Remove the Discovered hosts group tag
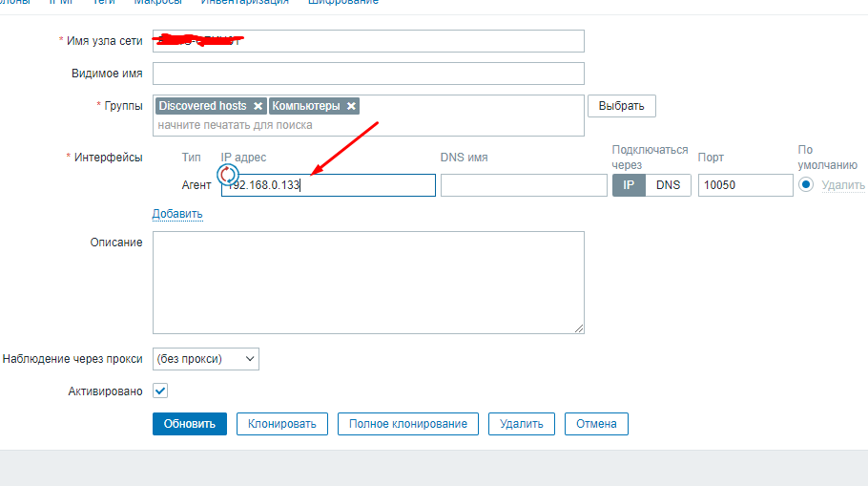This screenshot has height=486, width=868. (x=258, y=106)
